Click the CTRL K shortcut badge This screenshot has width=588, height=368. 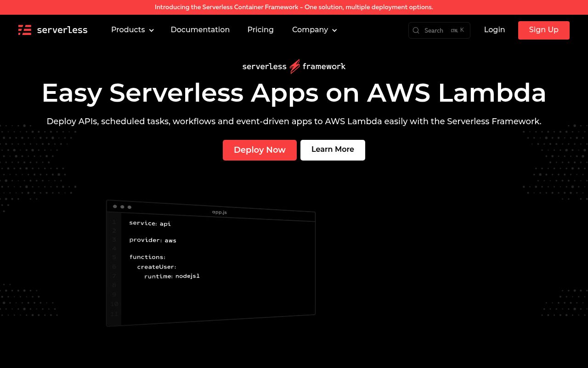click(x=458, y=30)
